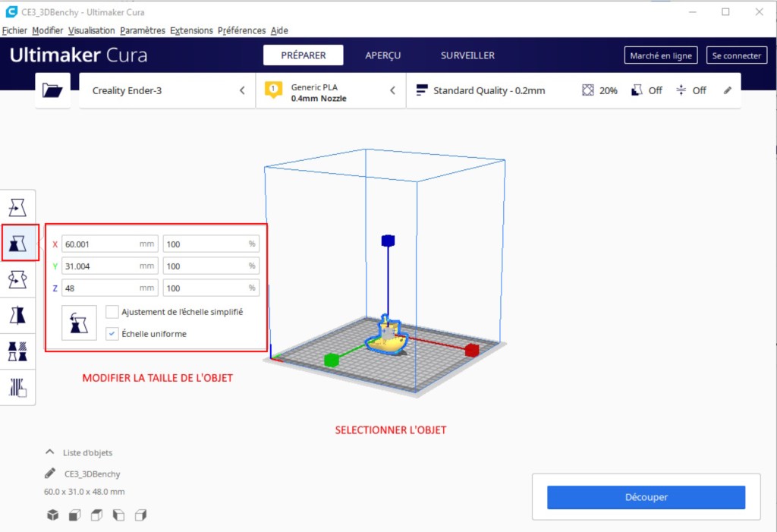
Task: Switch to right view cube icon
Action: [x=140, y=515]
